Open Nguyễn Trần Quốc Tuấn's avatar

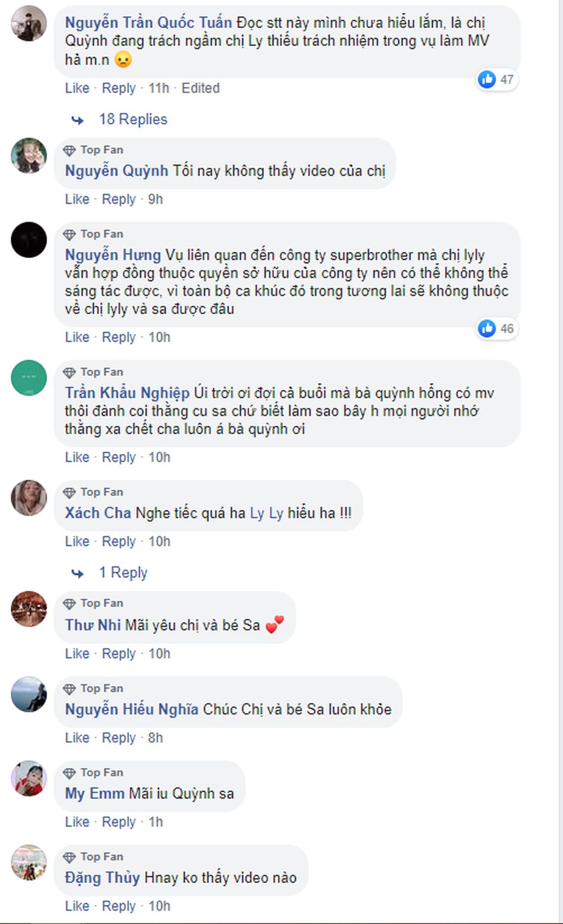(29, 24)
